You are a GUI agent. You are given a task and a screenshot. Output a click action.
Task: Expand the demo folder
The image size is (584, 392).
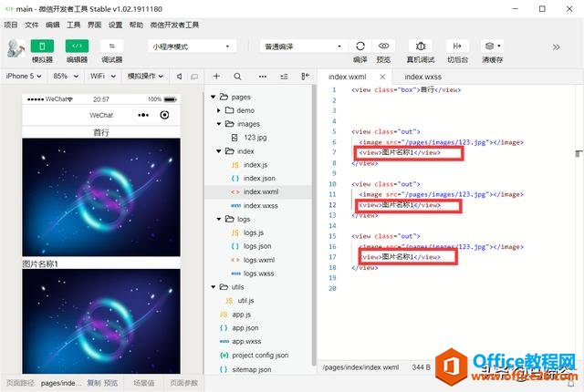[x=219, y=110]
